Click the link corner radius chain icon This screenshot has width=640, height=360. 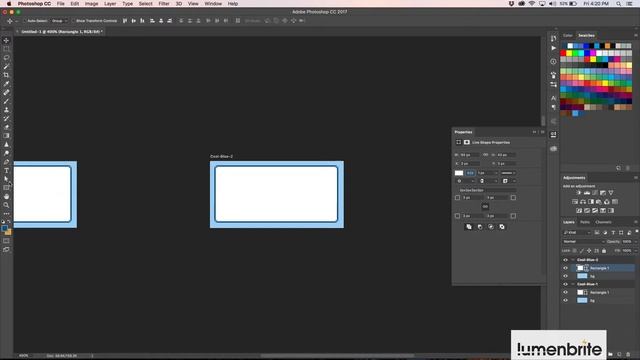point(485,207)
